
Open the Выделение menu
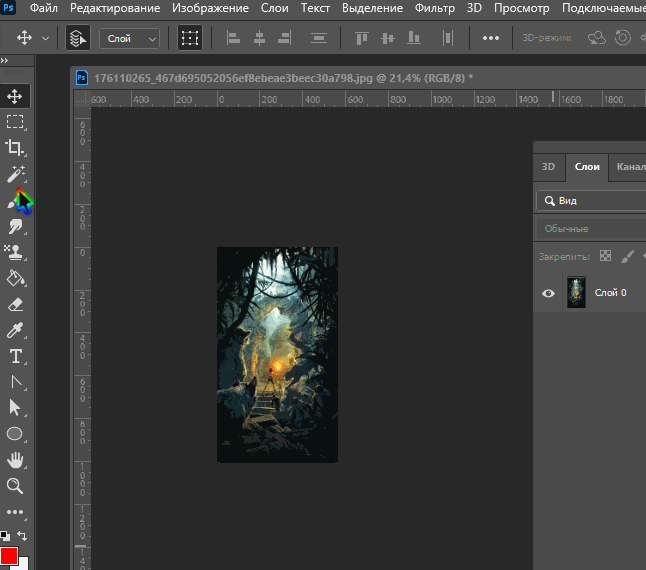click(x=372, y=8)
